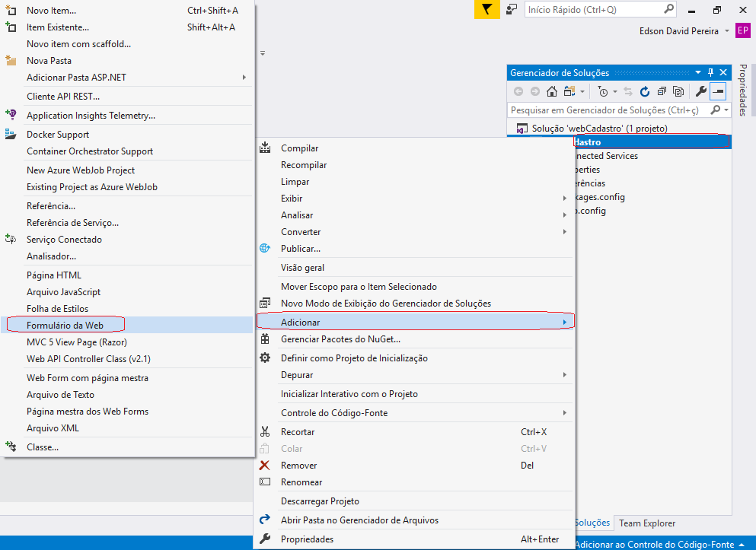The width and height of the screenshot is (756, 550).
Task: Click the pending changes filter clock icon
Action: coord(603,91)
